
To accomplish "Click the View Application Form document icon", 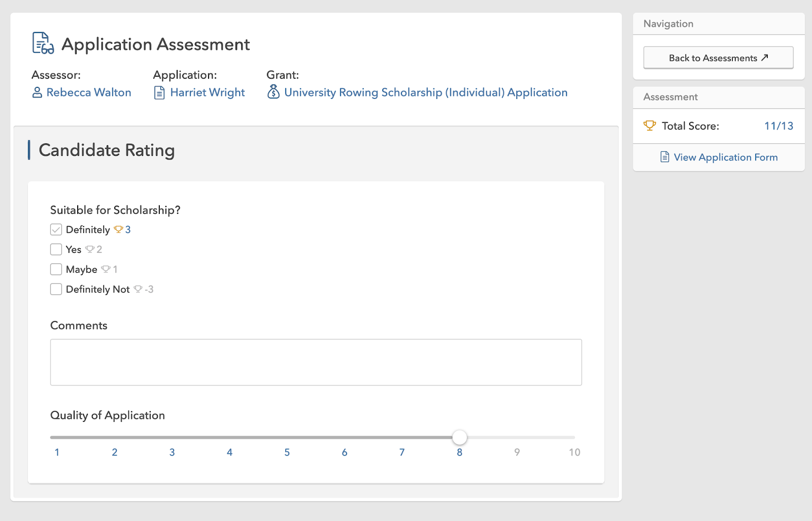I will pos(665,157).
